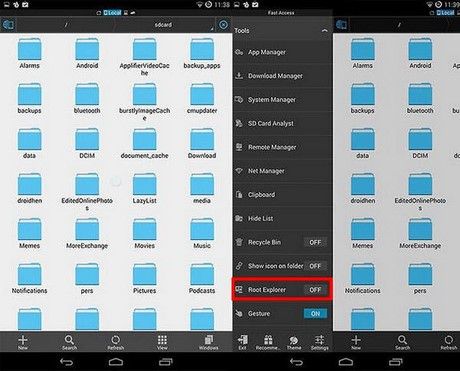Open the LazyList folder

click(144, 188)
